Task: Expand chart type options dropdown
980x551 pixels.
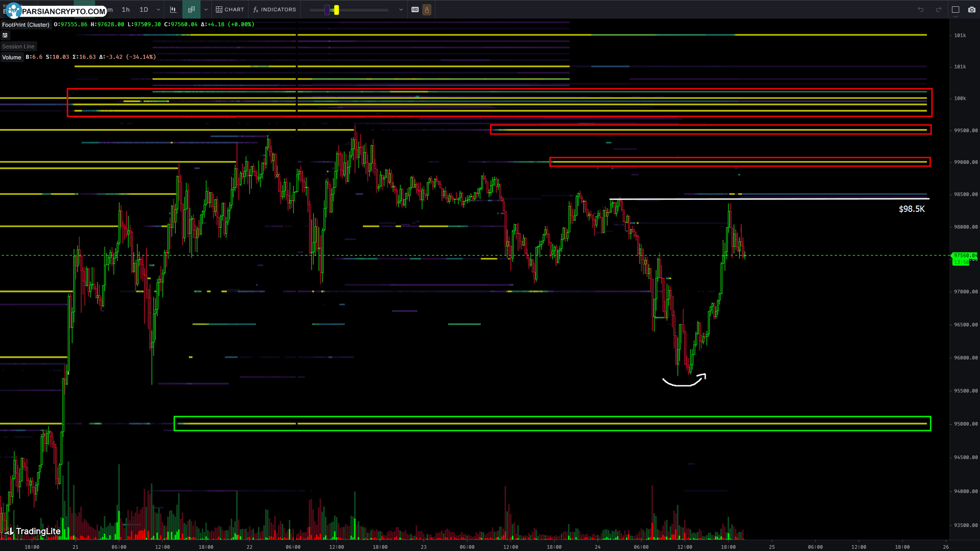Action: point(206,10)
